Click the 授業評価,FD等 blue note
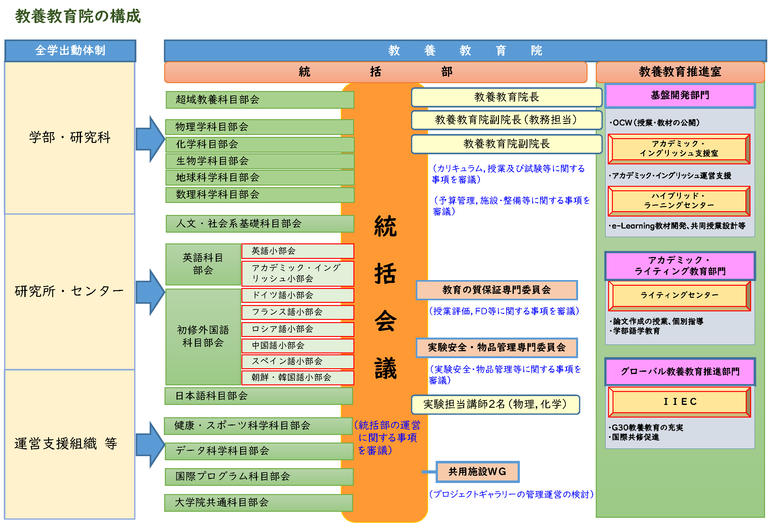 (504, 311)
